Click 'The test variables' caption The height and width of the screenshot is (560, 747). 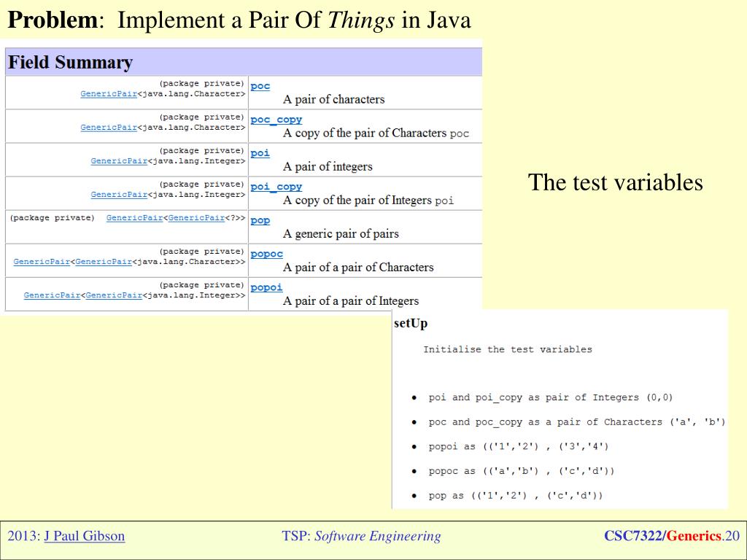pyautogui.click(x=615, y=182)
